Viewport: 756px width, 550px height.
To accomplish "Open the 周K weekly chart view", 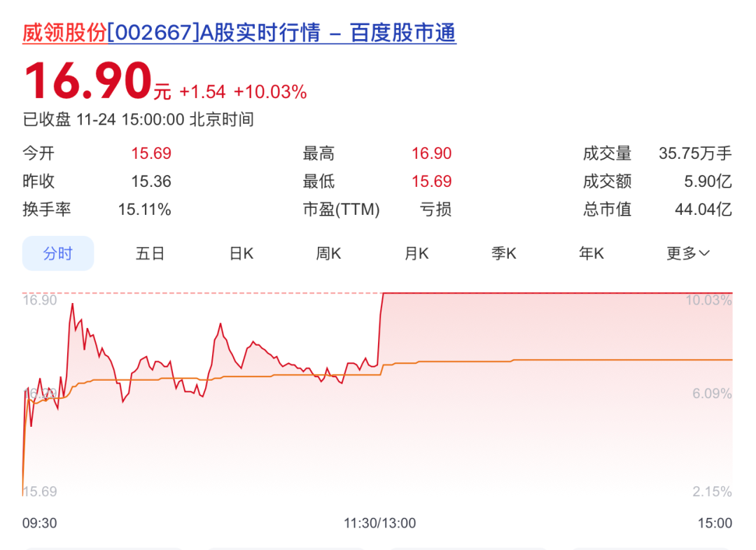I will pyautogui.click(x=328, y=253).
